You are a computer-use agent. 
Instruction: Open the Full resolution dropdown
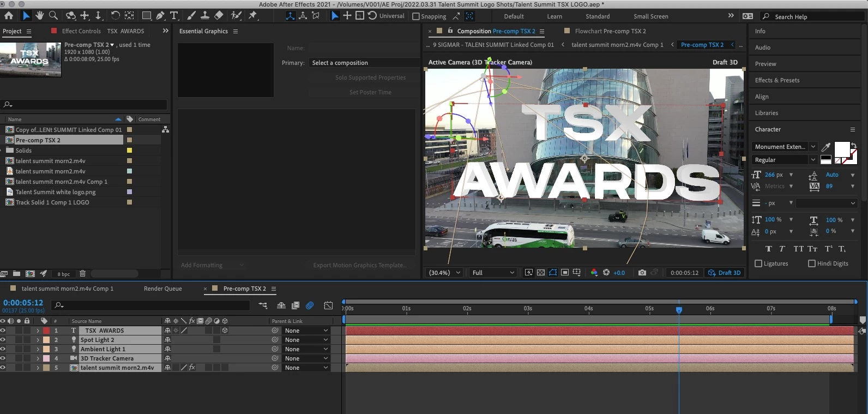(x=493, y=273)
